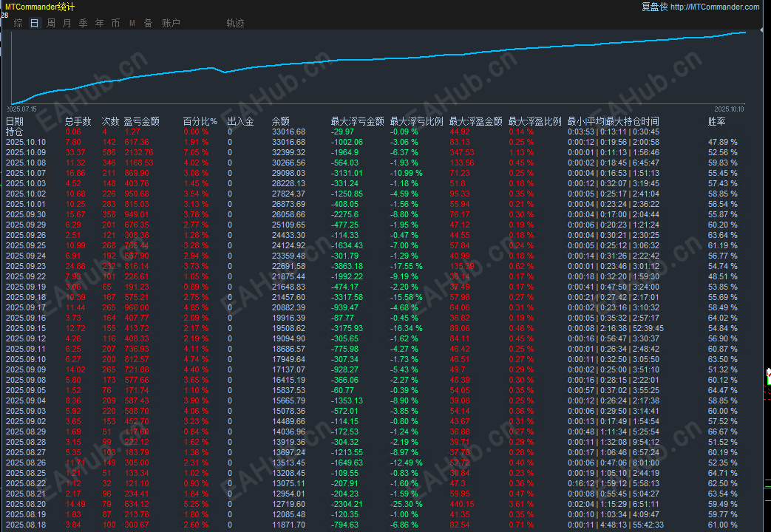The width and height of the screenshot is (771, 532).
Task: Click the MTCommander统计 window title
Action: (40, 7)
